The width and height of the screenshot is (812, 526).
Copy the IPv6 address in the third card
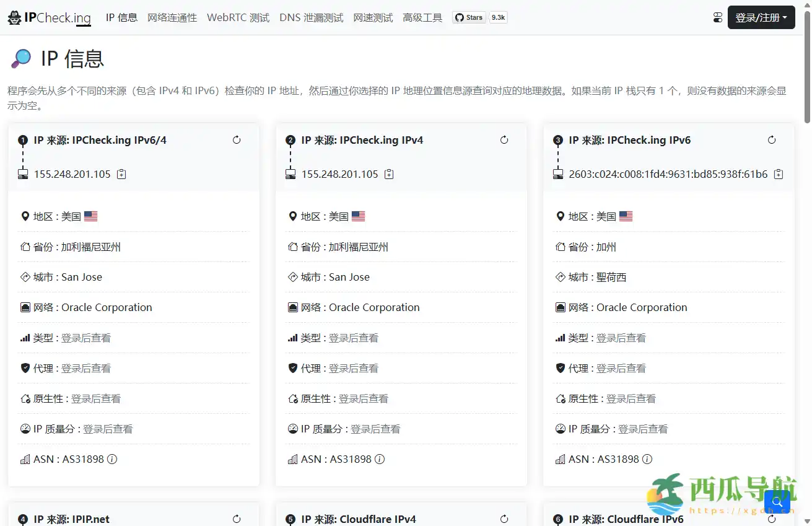coord(779,174)
